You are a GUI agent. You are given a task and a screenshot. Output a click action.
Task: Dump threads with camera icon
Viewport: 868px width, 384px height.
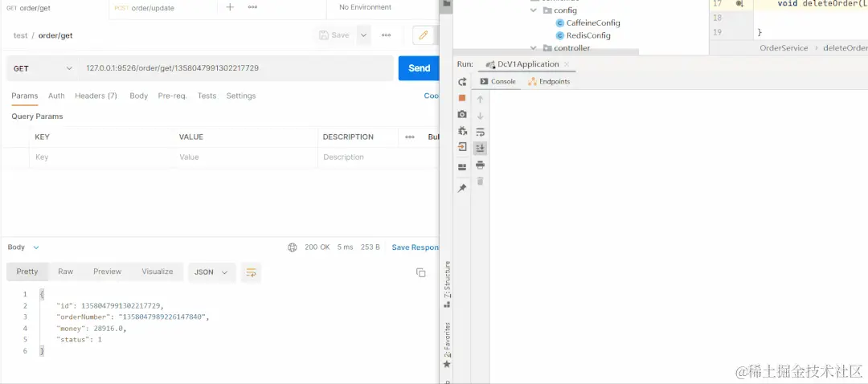461,114
